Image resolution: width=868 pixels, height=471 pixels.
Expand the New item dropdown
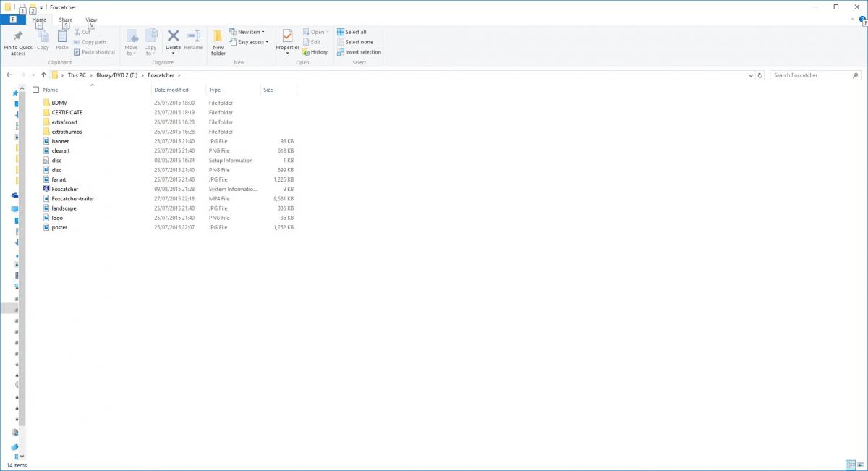(247, 32)
